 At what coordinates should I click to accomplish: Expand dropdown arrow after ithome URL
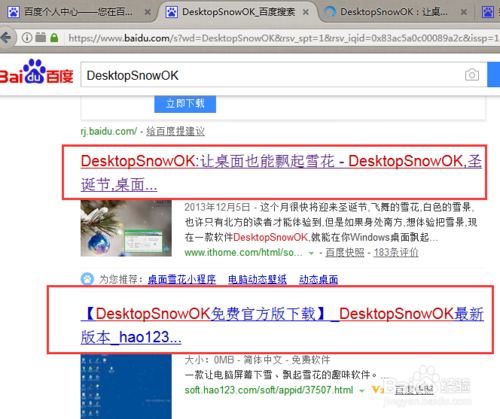[311, 253]
